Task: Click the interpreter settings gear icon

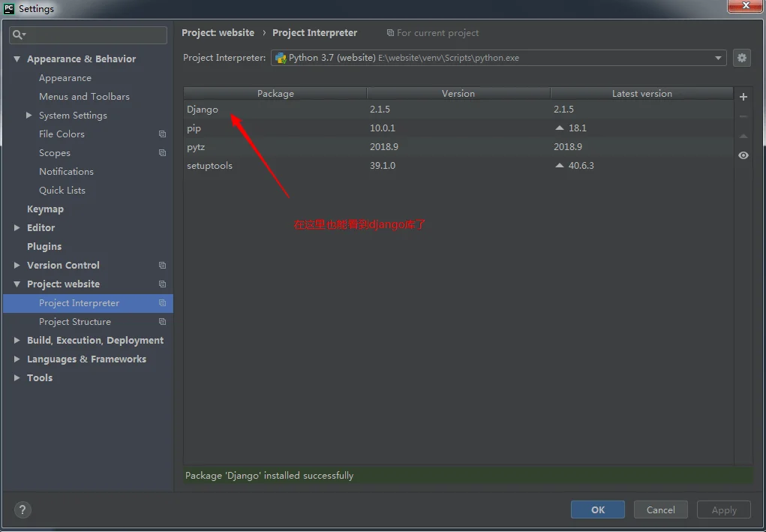Action: (741, 58)
